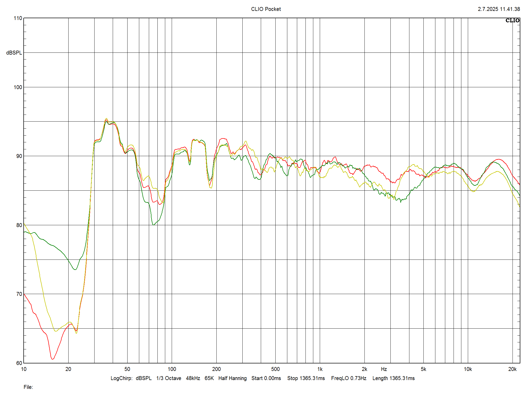The width and height of the screenshot is (532, 399).
Task: Click the "2k" frequency axis label
Action: [364, 369]
